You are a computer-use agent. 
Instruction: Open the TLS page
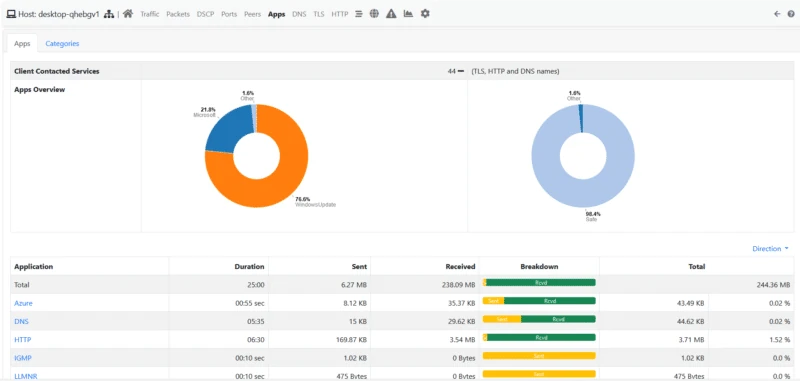click(x=319, y=14)
